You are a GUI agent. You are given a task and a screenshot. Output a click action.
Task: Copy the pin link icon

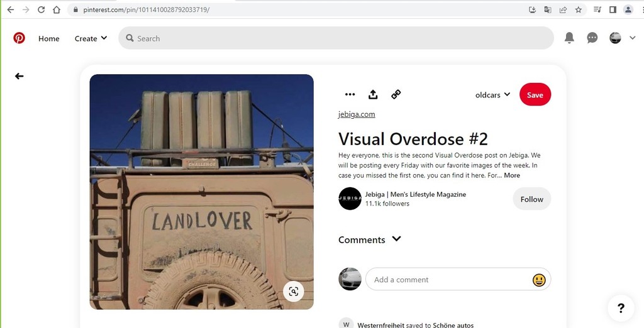pyautogui.click(x=396, y=94)
